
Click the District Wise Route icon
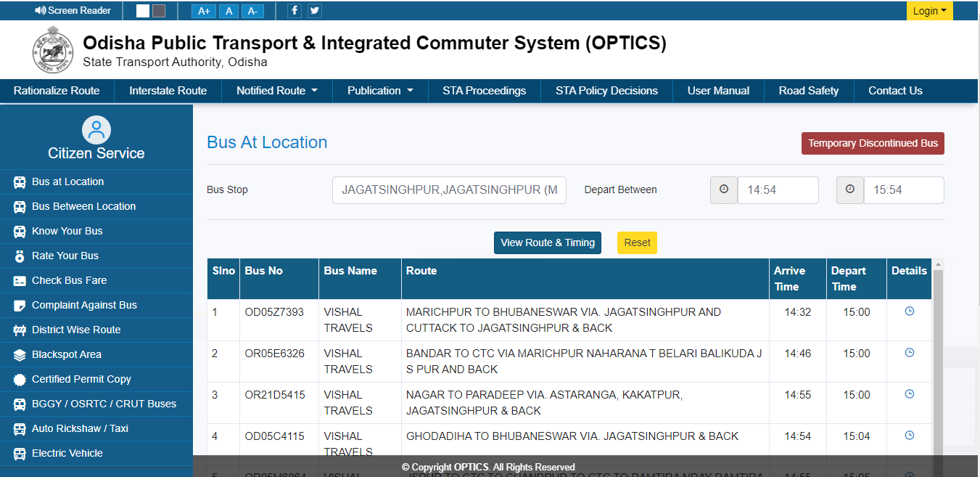coord(20,330)
